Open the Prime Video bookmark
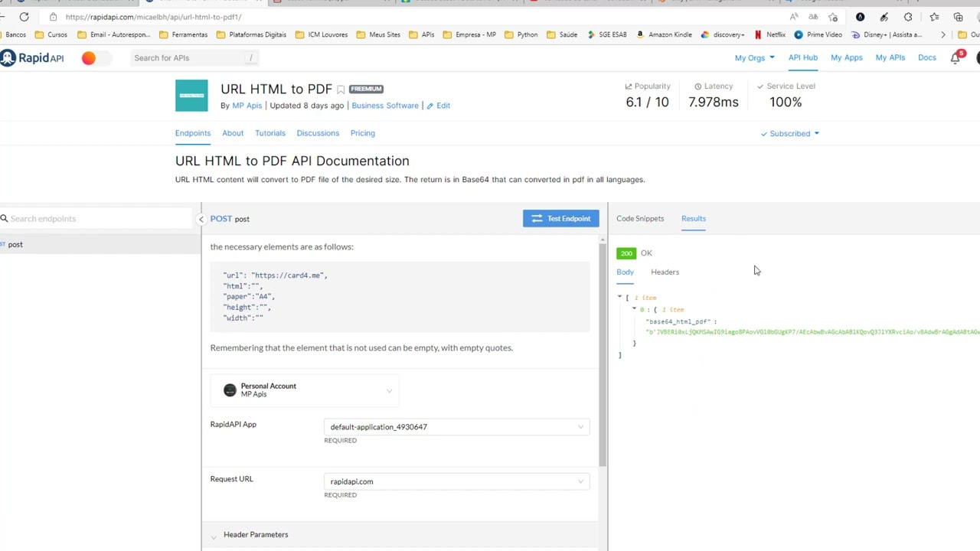Viewport: 980px width, 551px height. pos(818,34)
